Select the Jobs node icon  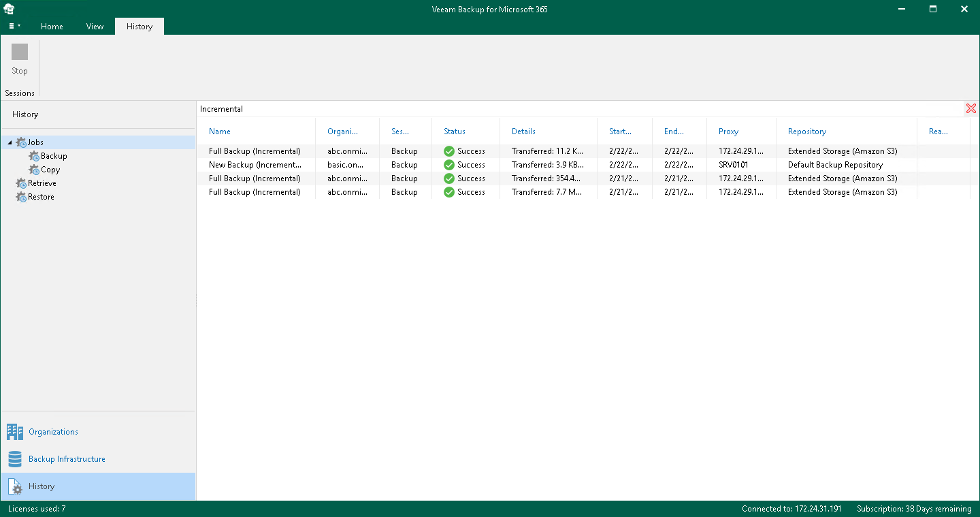pos(21,142)
